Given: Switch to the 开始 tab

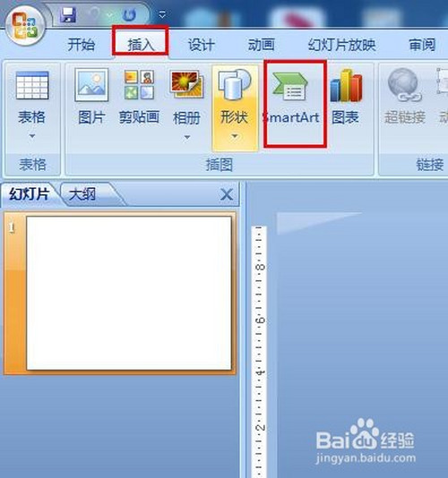Looking at the screenshot, I should pyautogui.click(x=82, y=45).
